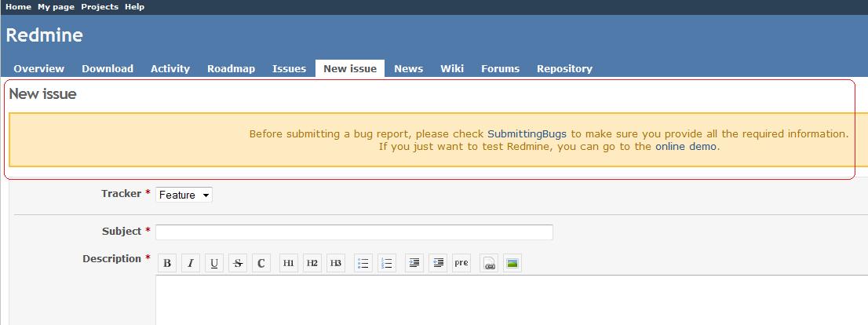The width and height of the screenshot is (868, 325).
Task: Open Help in the top menu
Action: click(x=134, y=7)
